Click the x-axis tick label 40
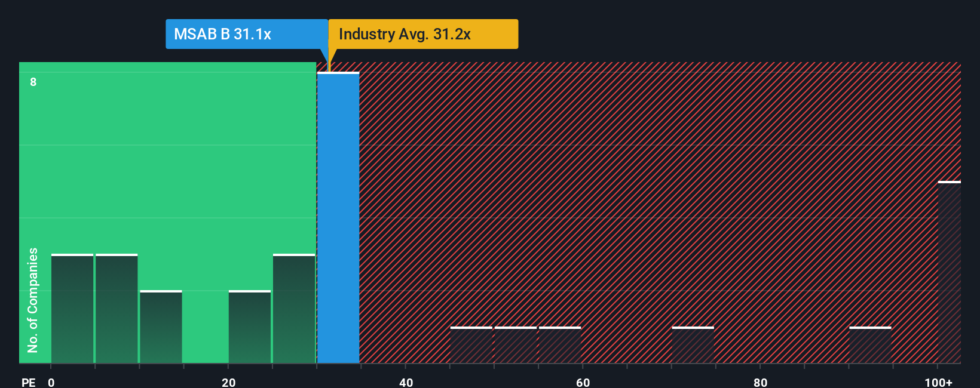The width and height of the screenshot is (980, 388). (x=406, y=382)
